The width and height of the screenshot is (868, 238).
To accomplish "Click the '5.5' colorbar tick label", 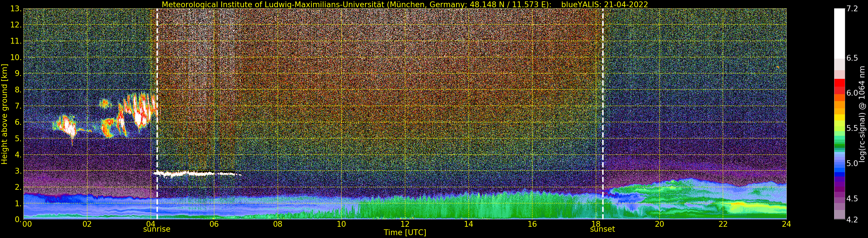I will [x=852, y=128].
